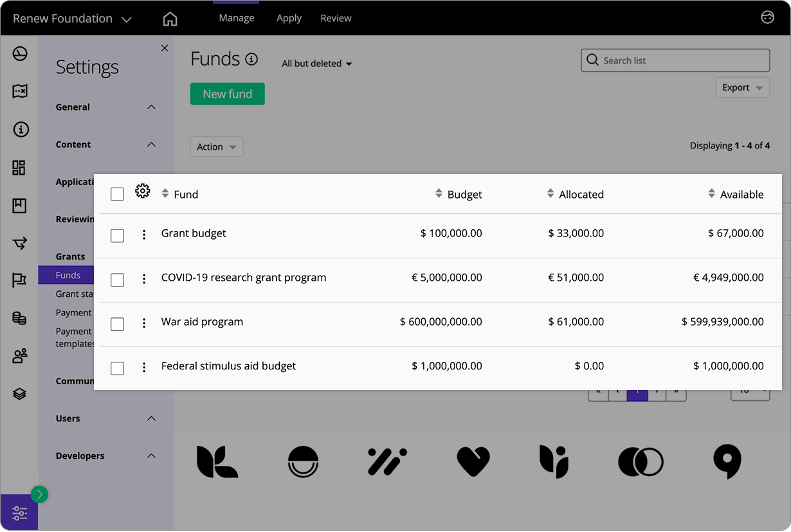The width and height of the screenshot is (791, 532).
Task: Toggle the select-all checkbox in the table header
Action: coord(117,193)
